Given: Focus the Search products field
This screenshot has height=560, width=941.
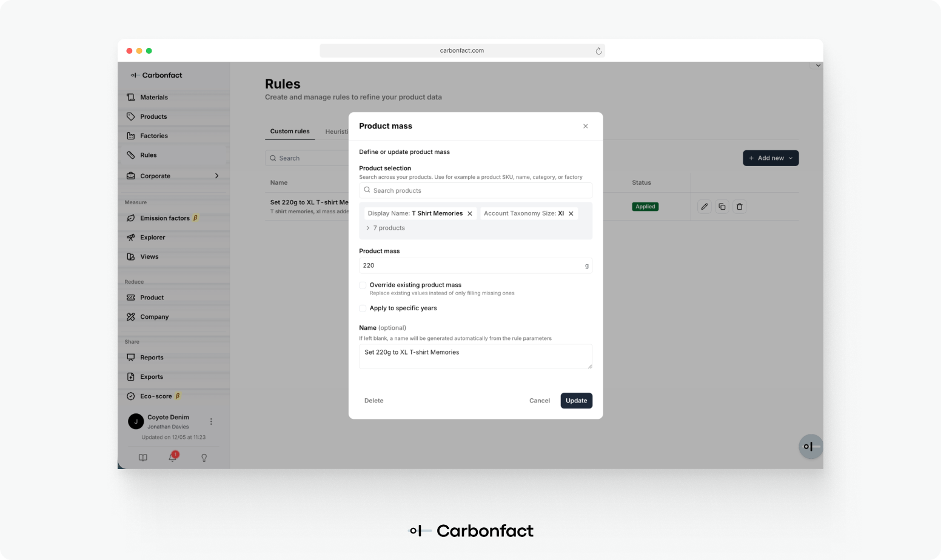Looking at the screenshot, I should click(x=475, y=190).
